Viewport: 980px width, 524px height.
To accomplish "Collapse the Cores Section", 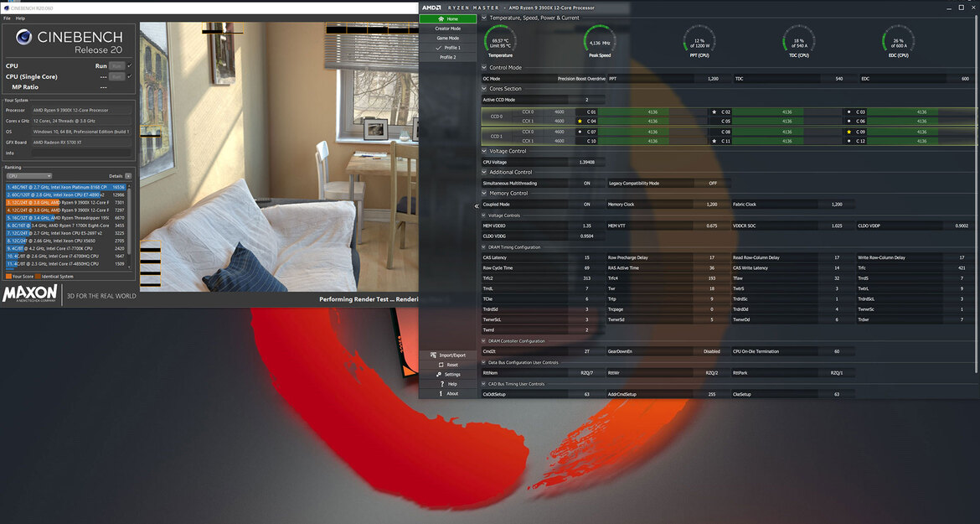I will coord(484,89).
